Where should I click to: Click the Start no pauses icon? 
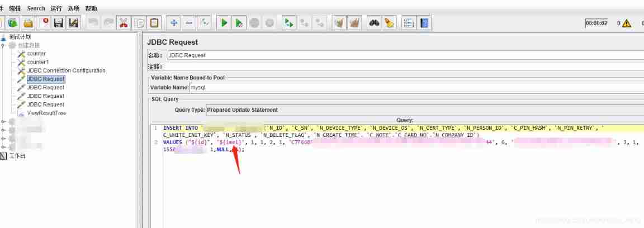[239, 23]
